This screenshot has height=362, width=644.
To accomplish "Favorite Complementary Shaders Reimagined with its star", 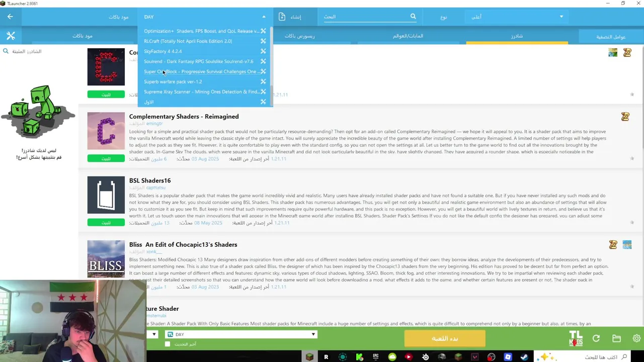I will click(632, 158).
